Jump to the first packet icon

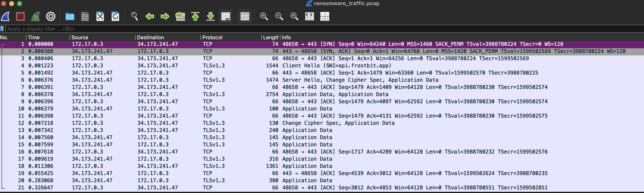pyautogui.click(x=195, y=17)
